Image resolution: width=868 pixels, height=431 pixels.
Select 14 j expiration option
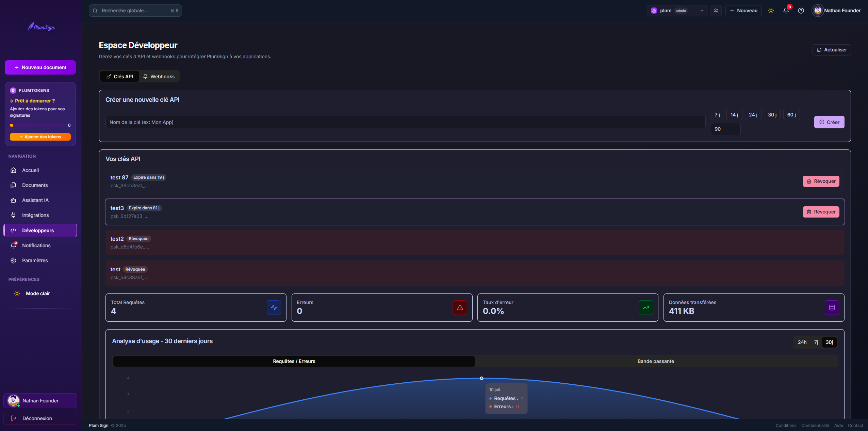point(734,115)
